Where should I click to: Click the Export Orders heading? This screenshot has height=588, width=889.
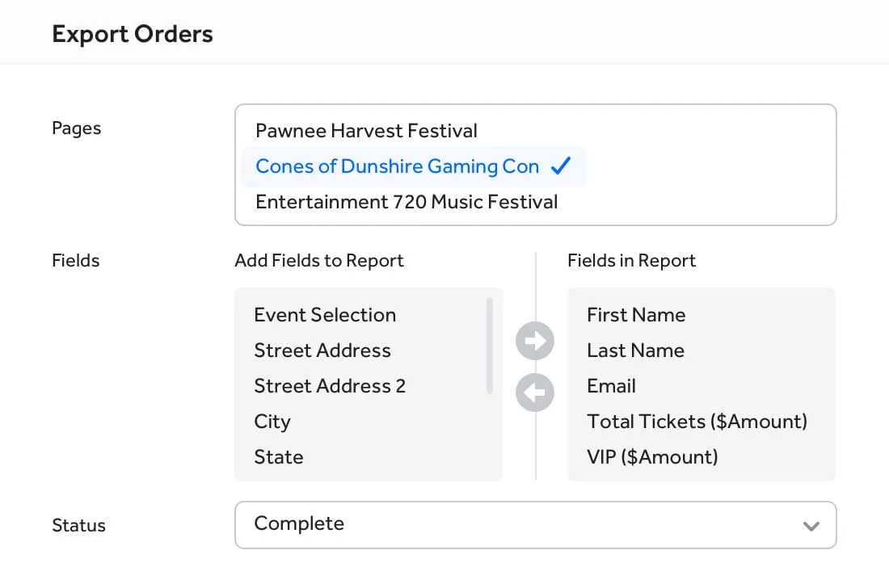pos(133,34)
